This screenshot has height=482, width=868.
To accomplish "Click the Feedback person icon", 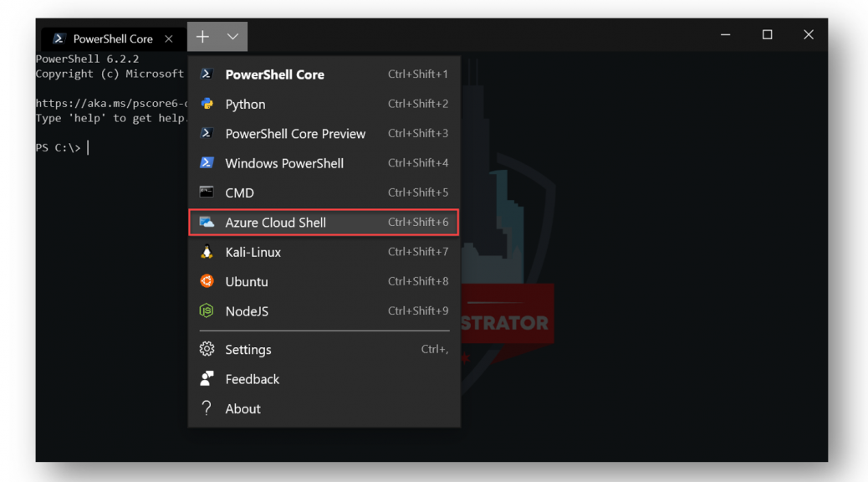I will point(207,379).
